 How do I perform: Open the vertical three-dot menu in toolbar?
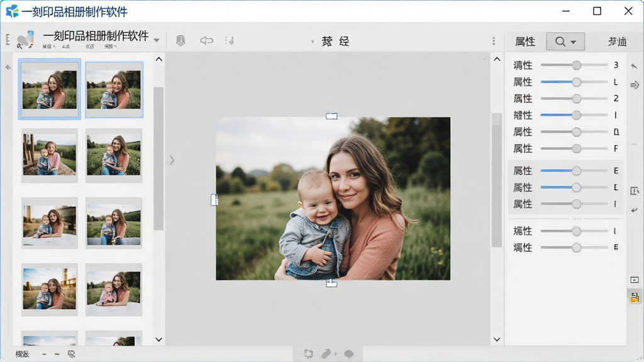point(494,41)
